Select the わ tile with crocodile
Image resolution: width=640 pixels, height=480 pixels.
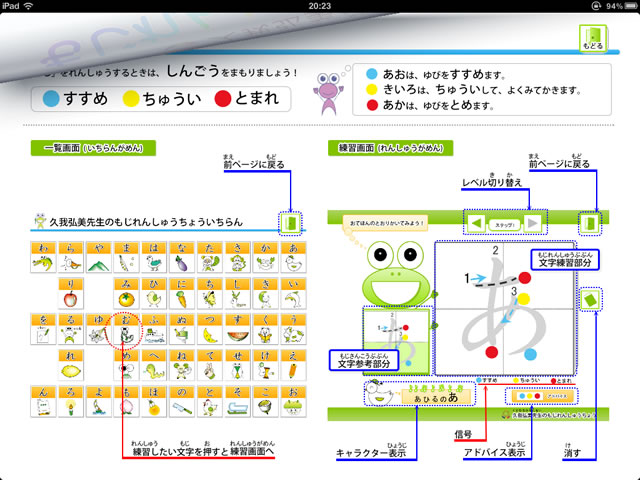(x=43, y=257)
